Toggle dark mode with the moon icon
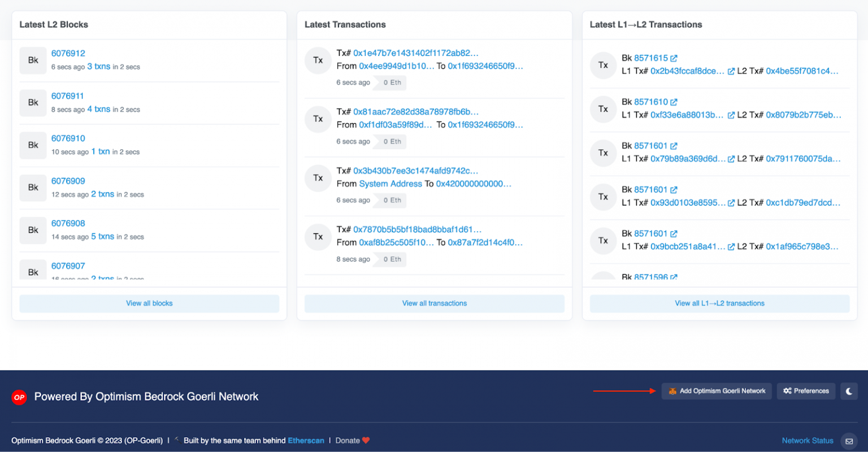 tap(849, 391)
